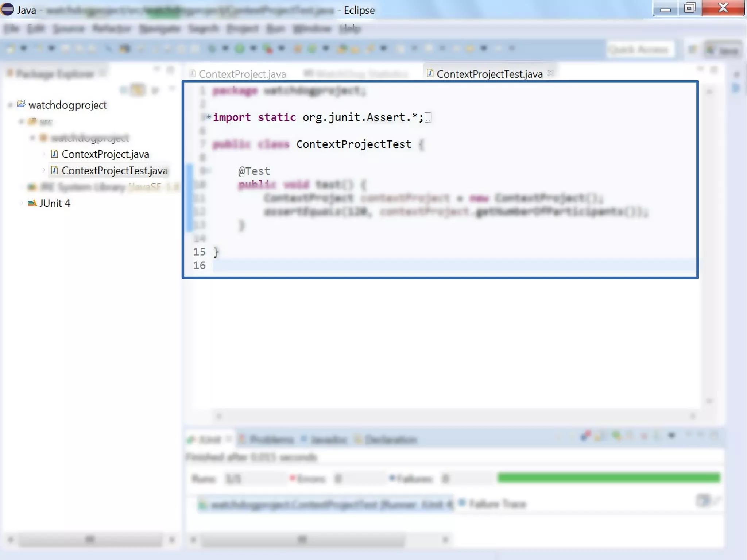Click the Debug bug icon in toolbar
Screen dimensions: 747x560
click(212, 49)
